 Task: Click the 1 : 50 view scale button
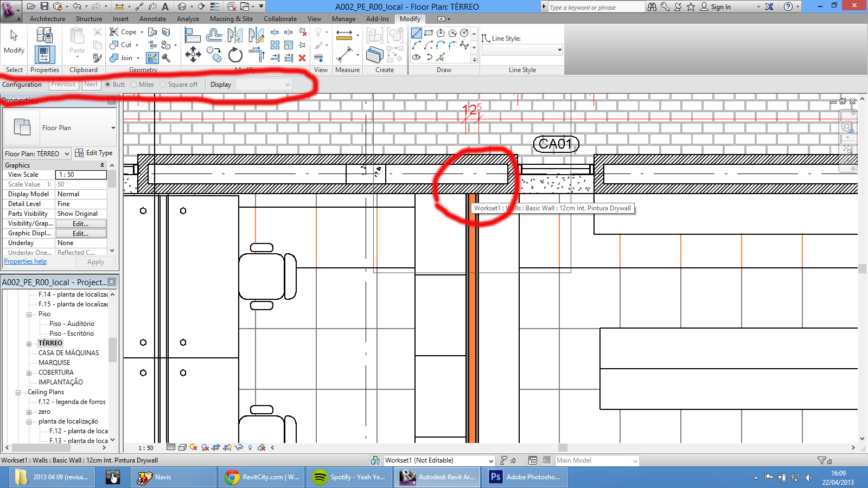(146, 448)
